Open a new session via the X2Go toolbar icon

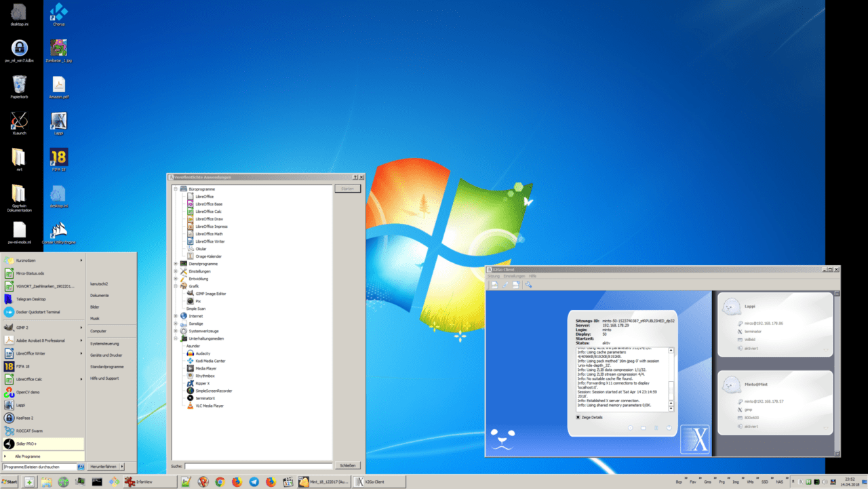pyautogui.click(x=494, y=284)
